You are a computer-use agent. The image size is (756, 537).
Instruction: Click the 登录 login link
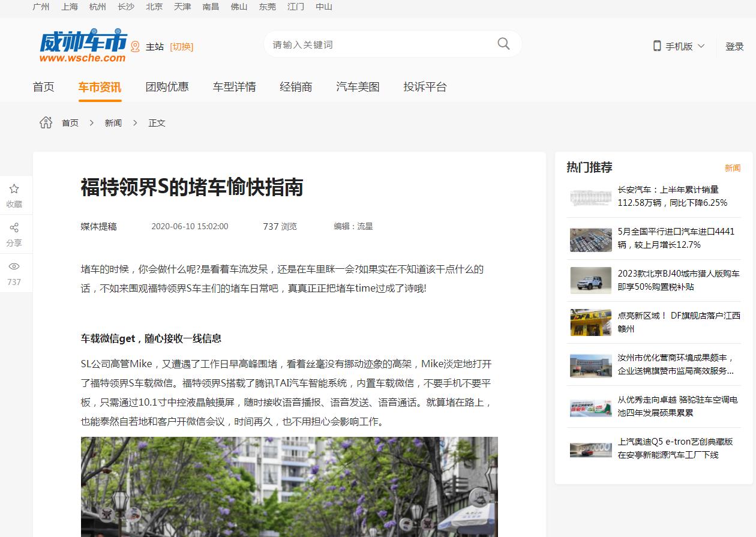[734, 46]
